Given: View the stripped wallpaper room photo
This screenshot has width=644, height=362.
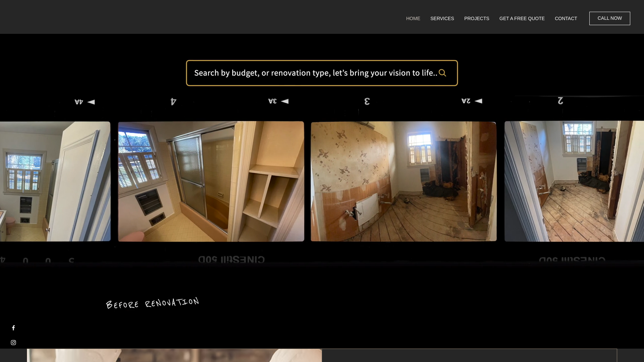Looking at the screenshot, I should tap(404, 181).
